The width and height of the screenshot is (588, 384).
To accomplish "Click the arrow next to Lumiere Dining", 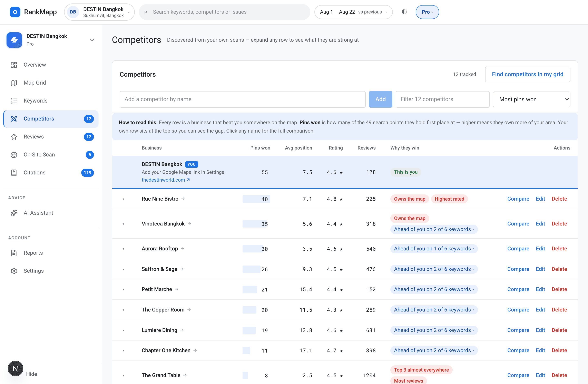I will click(182, 330).
